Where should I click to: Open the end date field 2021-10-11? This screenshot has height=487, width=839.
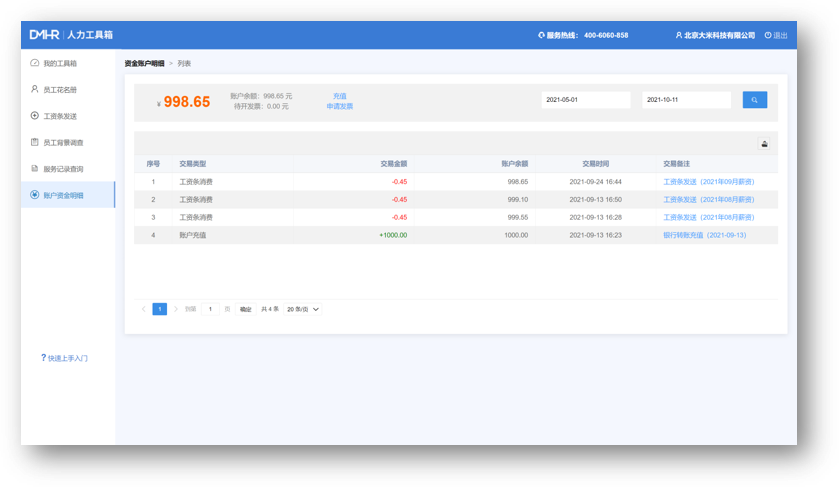tap(686, 100)
